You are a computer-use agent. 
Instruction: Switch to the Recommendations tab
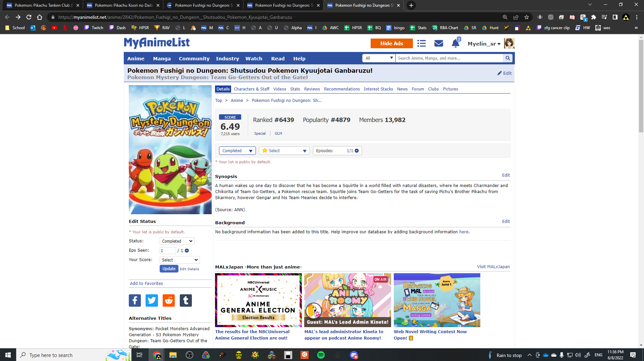[x=342, y=89]
